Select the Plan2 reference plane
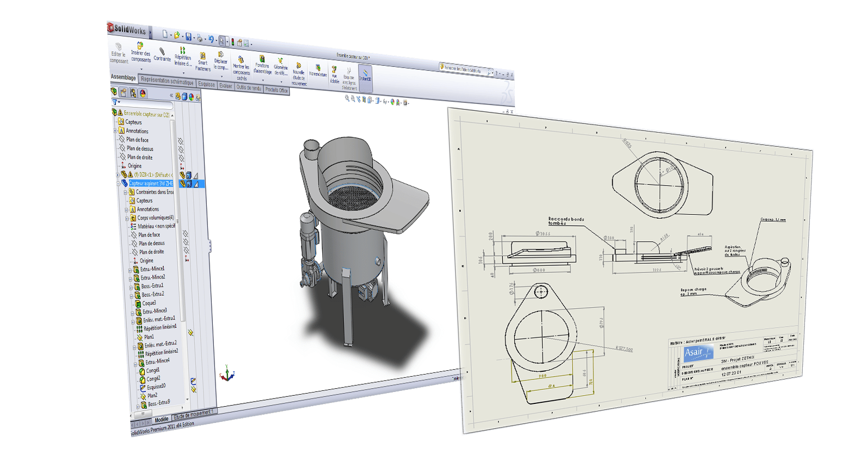The image size is (868, 467). click(x=152, y=395)
